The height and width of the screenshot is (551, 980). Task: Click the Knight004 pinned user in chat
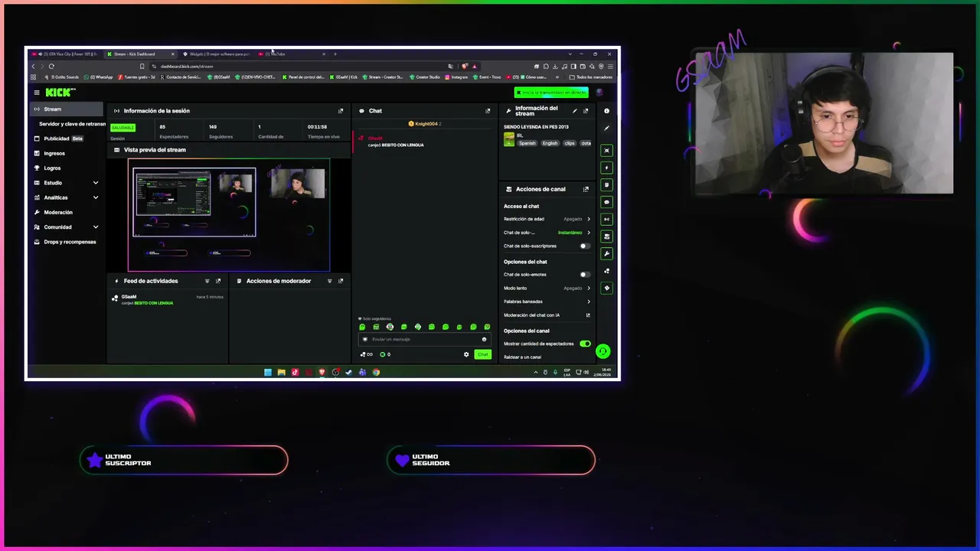pyautogui.click(x=425, y=124)
